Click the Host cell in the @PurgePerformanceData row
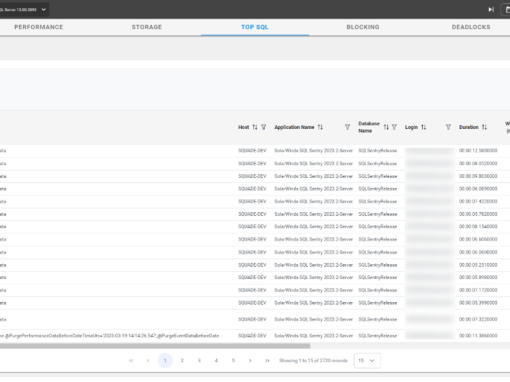Image resolution: width=510 pixels, height=382 pixels. coord(252,336)
